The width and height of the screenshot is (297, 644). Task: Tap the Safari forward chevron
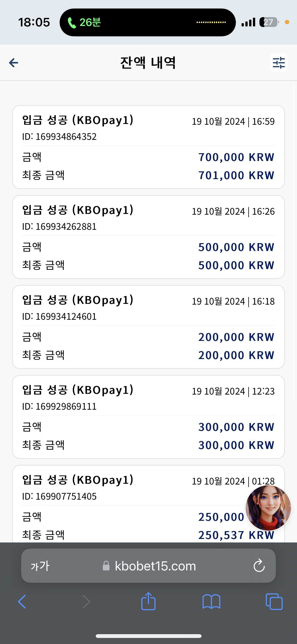(x=86, y=602)
